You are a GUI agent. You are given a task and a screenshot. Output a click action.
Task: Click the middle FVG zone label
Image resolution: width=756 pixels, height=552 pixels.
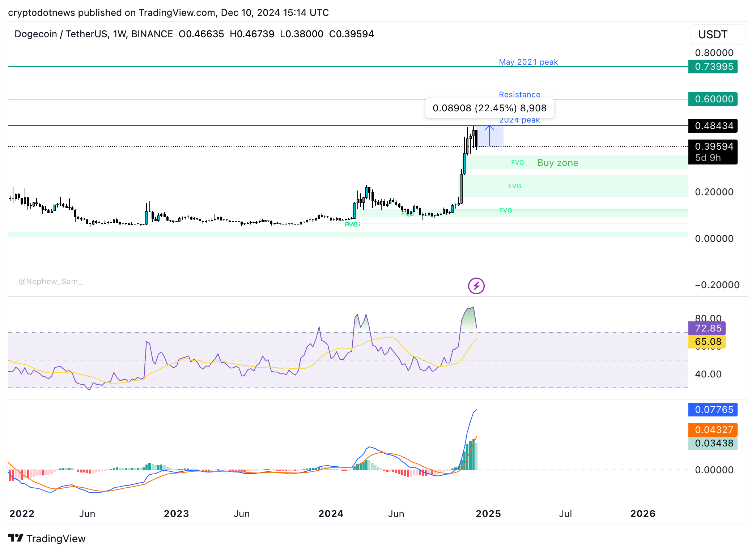[x=514, y=186]
